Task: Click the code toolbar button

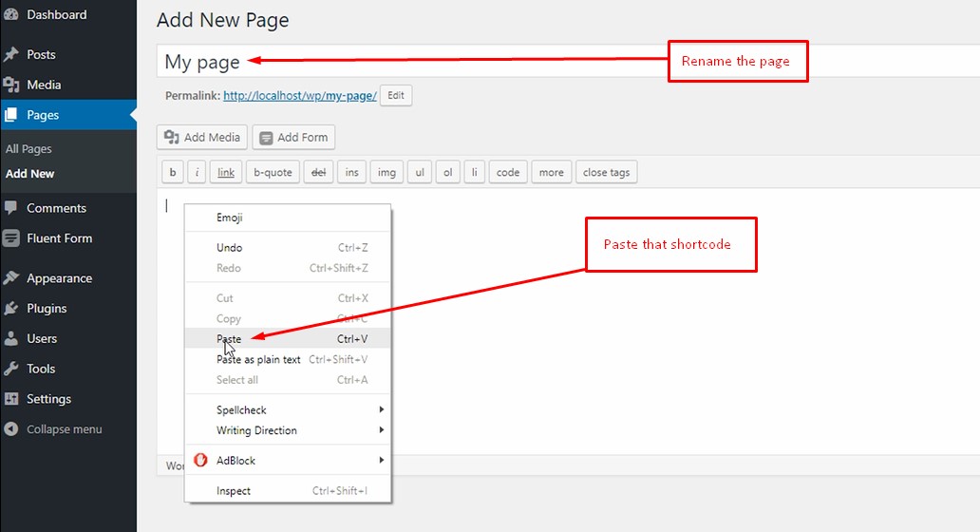Action: click(x=508, y=172)
